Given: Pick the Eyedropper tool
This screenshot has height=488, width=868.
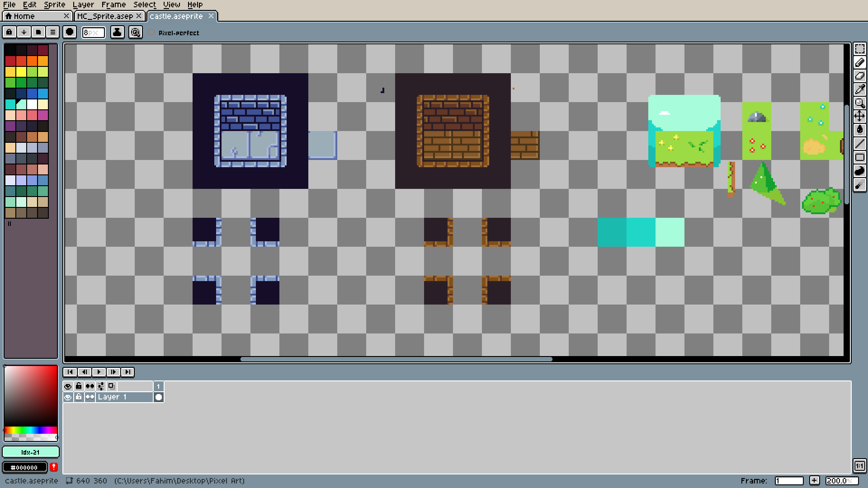Looking at the screenshot, I should pos(859,89).
